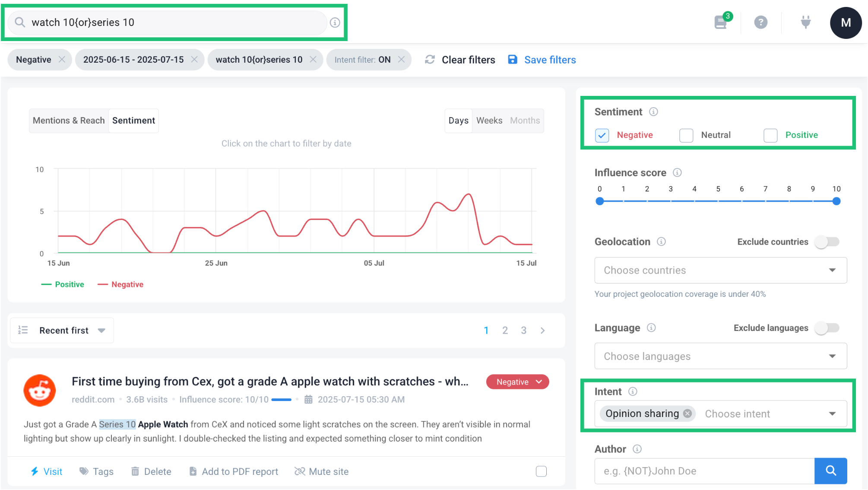Click the integrations plug icon
The width and height of the screenshot is (868, 490).
pos(806,22)
